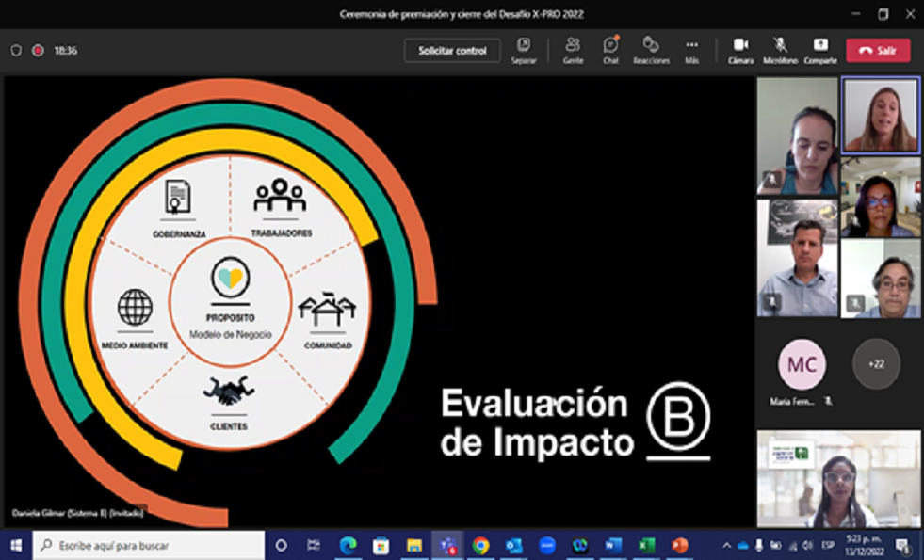Click the shield security icon
The image size is (924, 560).
click(16, 51)
